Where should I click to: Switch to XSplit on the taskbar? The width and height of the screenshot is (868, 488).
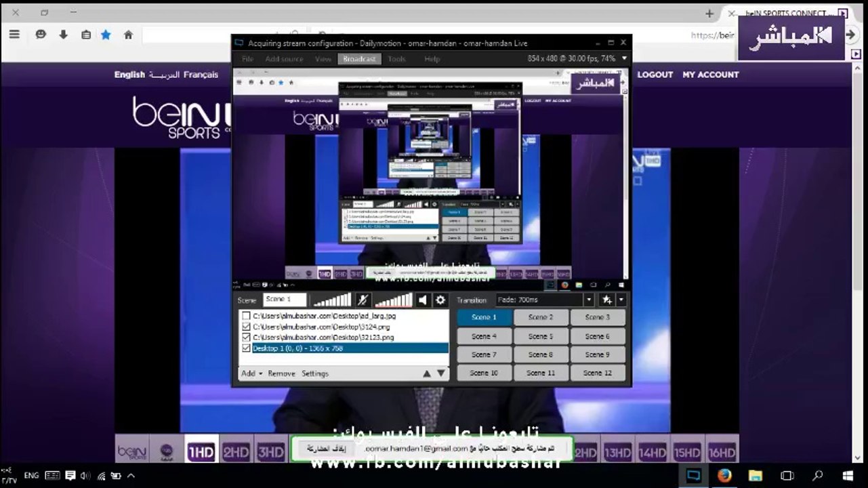click(x=693, y=475)
